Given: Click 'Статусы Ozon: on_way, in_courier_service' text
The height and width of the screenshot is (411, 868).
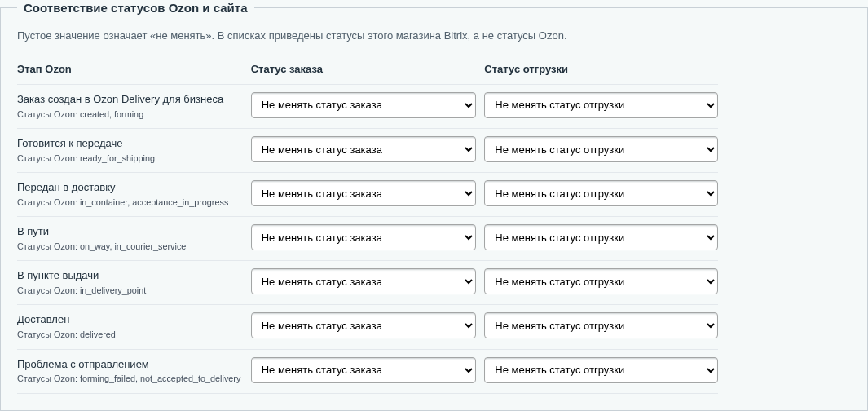Looking at the screenshot, I should [x=101, y=246].
